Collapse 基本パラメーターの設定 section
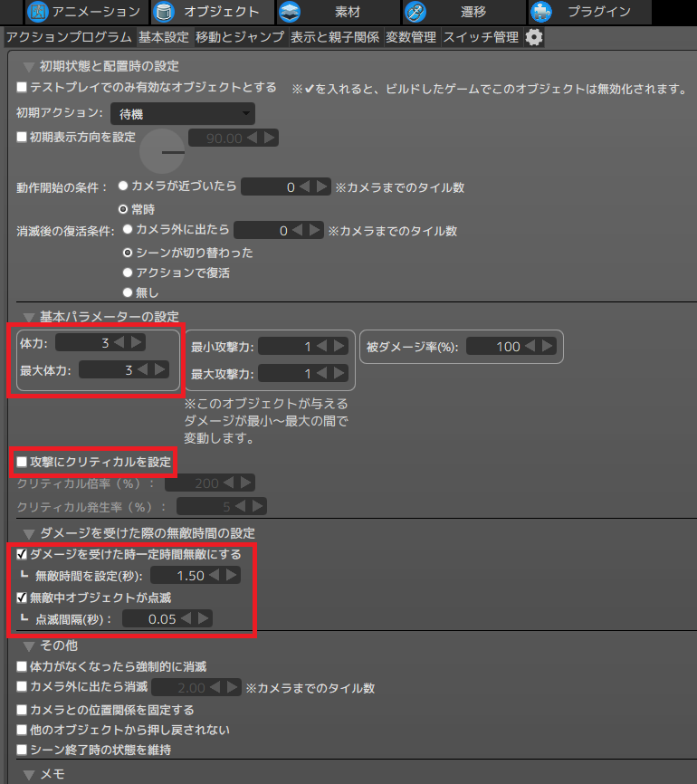697x784 pixels. (x=28, y=318)
